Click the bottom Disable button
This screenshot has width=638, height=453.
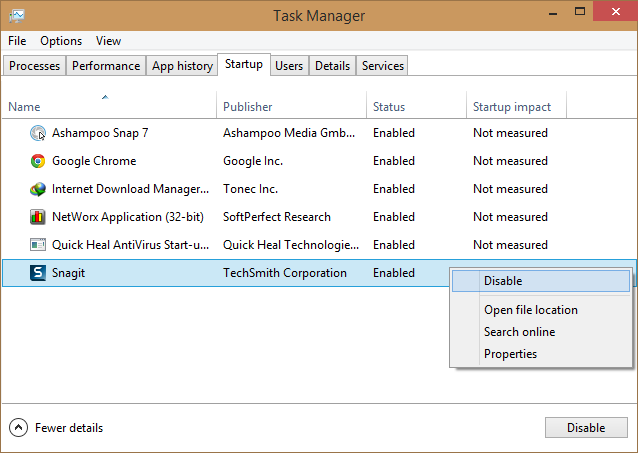pyautogui.click(x=586, y=428)
